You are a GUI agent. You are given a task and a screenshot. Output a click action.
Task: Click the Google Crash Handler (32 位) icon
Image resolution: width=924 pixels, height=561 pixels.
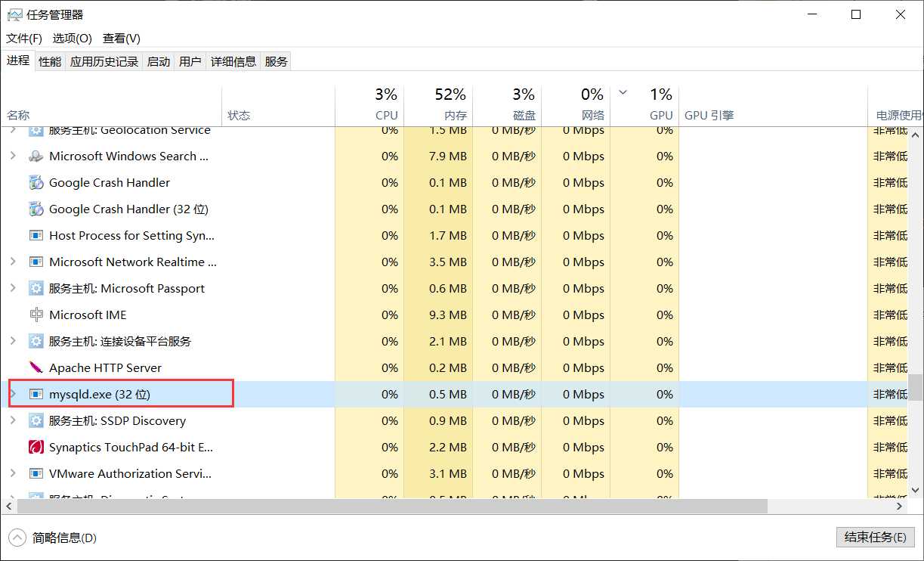(36, 209)
